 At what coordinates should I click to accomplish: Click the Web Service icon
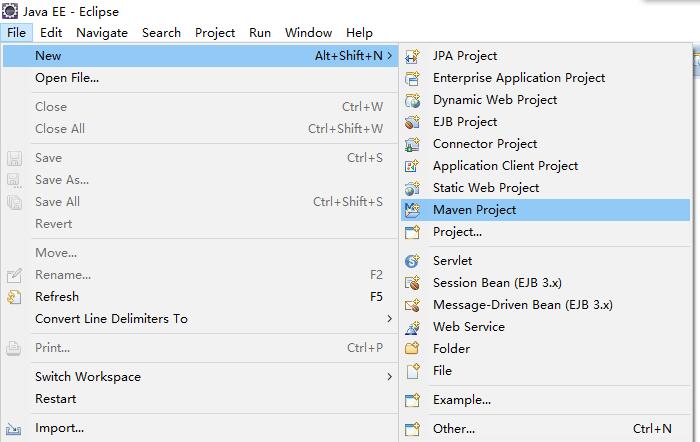click(x=412, y=327)
